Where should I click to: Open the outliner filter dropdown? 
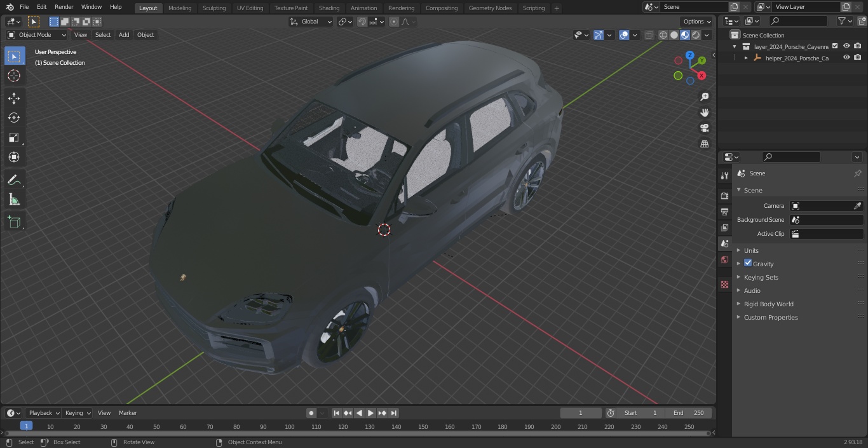844,21
